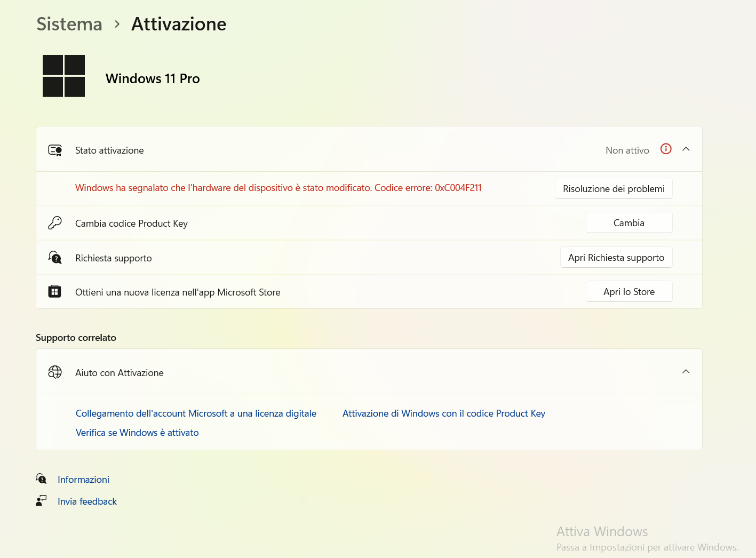Collapse the Stato attivazione section
The height and width of the screenshot is (558, 756).
[686, 149]
